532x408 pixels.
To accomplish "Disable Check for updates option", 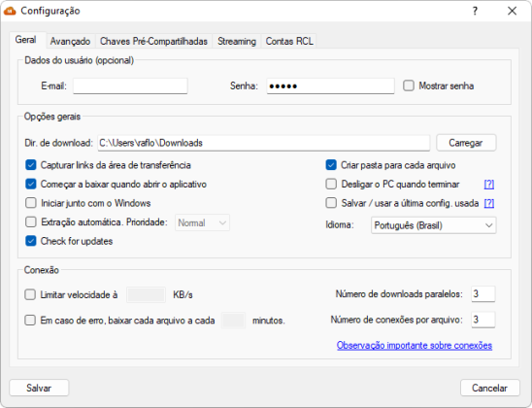I will point(31,241).
